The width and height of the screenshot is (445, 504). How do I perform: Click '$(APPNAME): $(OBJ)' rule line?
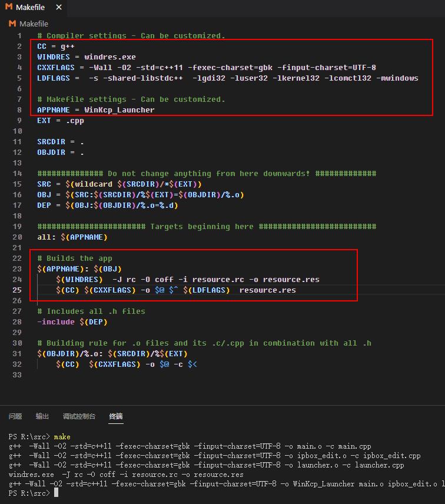coord(79,269)
